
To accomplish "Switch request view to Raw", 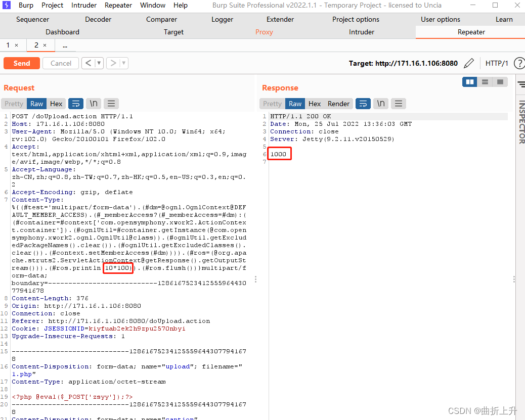I will (x=36, y=104).
